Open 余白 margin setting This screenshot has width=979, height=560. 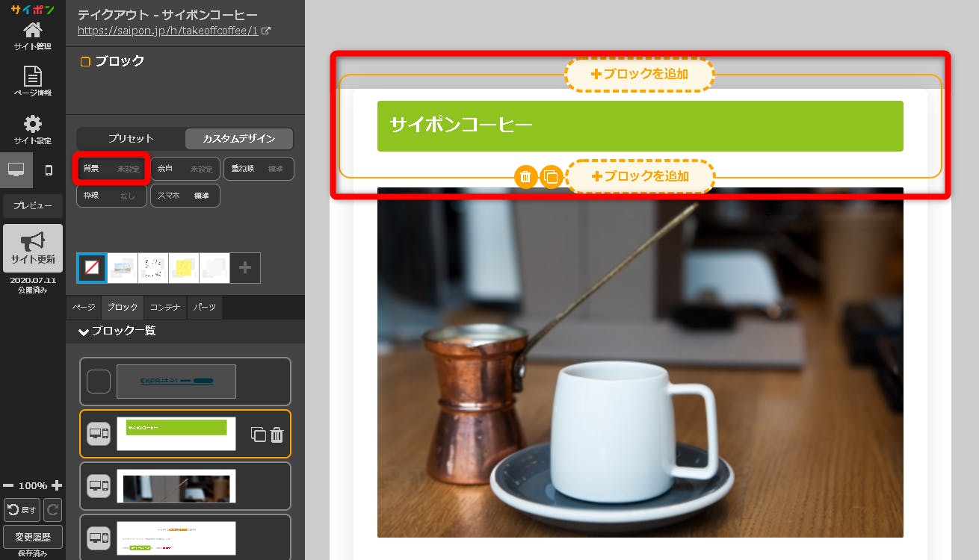coord(185,169)
